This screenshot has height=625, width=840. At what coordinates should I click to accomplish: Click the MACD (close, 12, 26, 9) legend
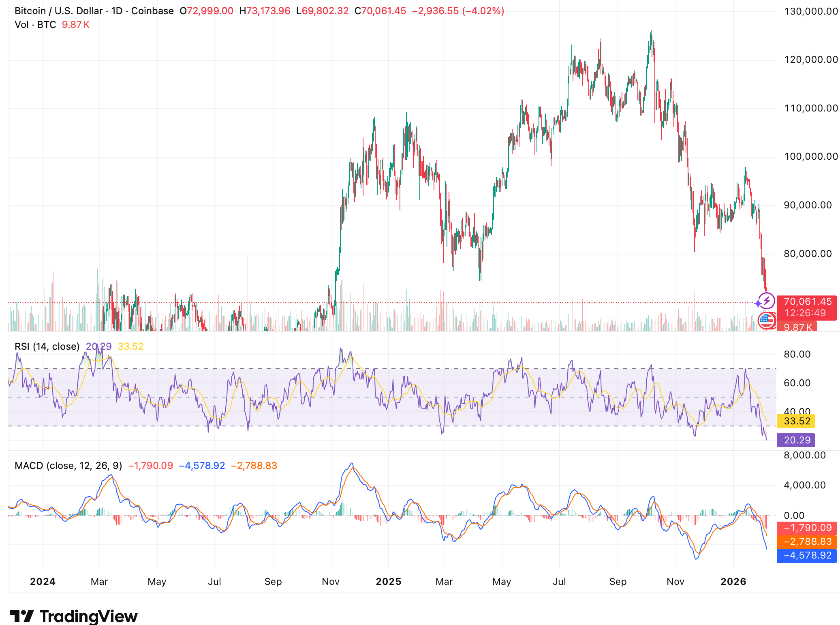68,466
